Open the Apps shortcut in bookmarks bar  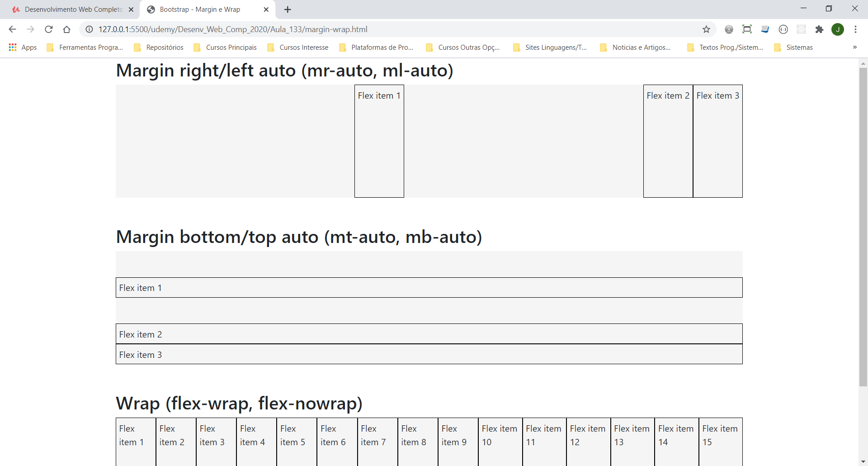23,48
